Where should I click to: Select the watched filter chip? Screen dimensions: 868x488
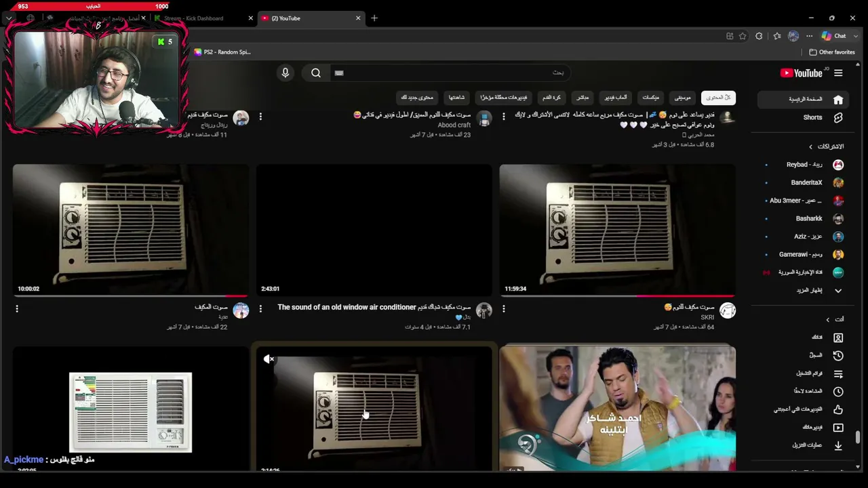pyautogui.click(x=456, y=98)
